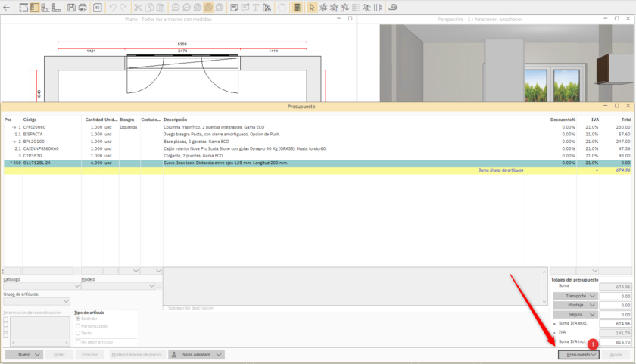Select the BPL2G100 row

pos(317,142)
